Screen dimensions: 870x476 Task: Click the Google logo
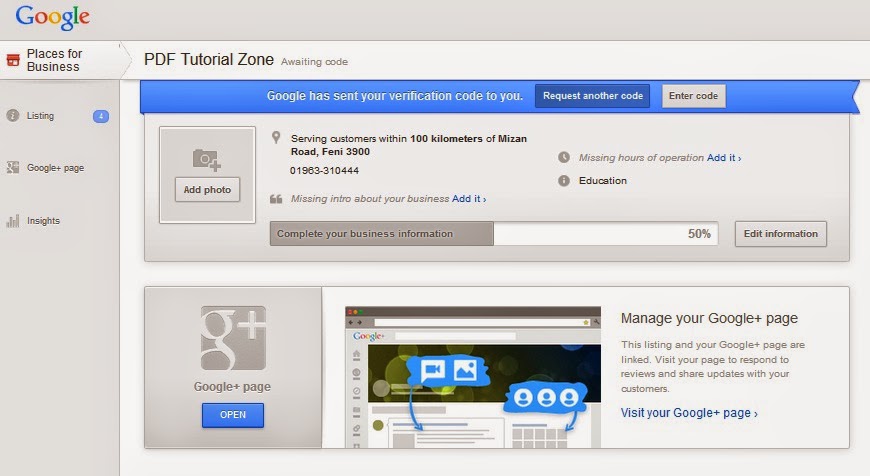point(52,17)
